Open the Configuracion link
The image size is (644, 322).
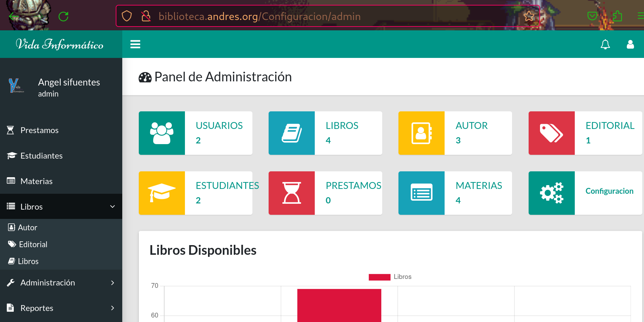pos(610,191)
